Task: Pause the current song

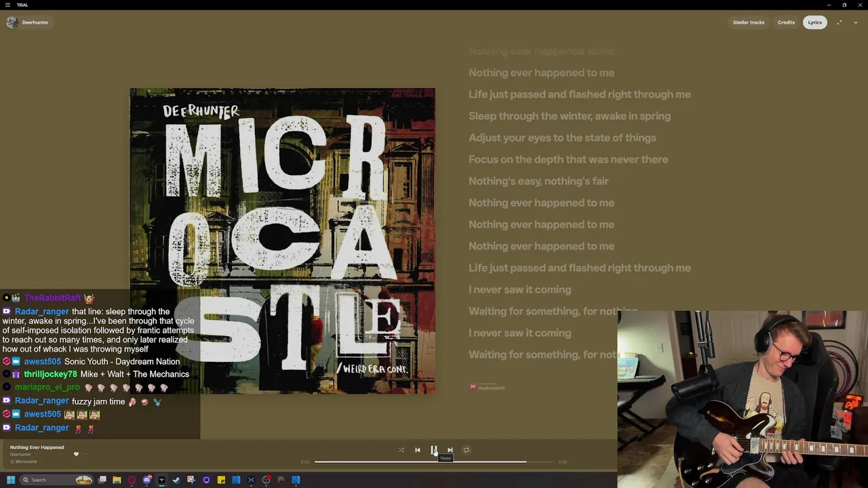Action: pos(433,450)
